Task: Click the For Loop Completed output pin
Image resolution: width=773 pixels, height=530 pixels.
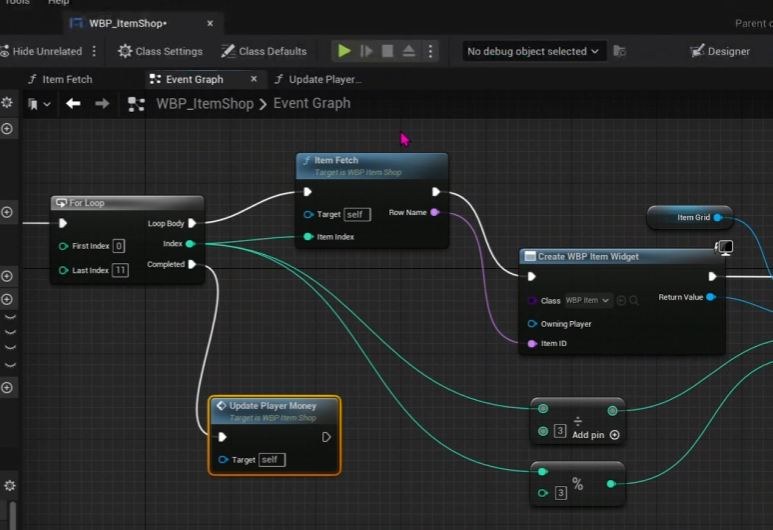Action: click(192, 264)
